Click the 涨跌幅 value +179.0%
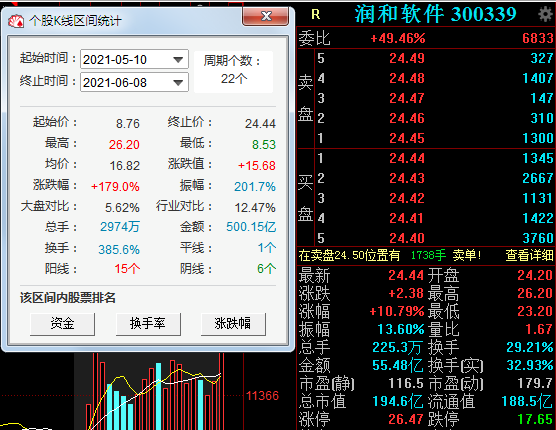The height and width of the screenshot is (430, 556). tap(115, 186)
